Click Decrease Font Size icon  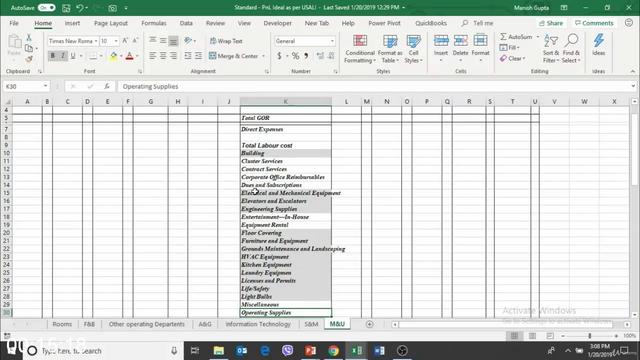[x=135, y=41]
